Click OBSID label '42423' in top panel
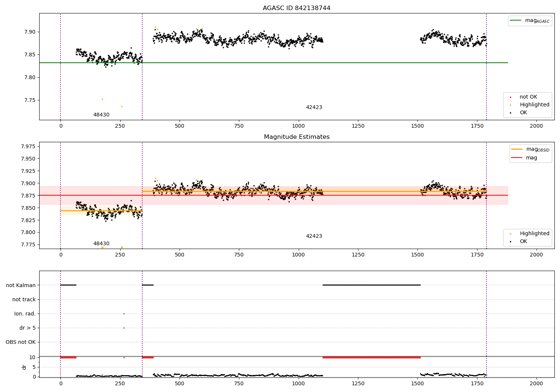 click(314, 108)
